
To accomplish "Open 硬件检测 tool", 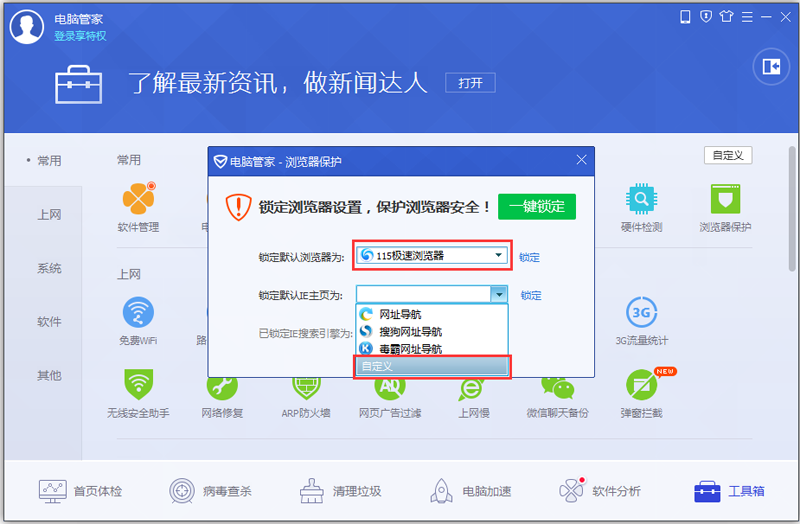I will 641,199.
